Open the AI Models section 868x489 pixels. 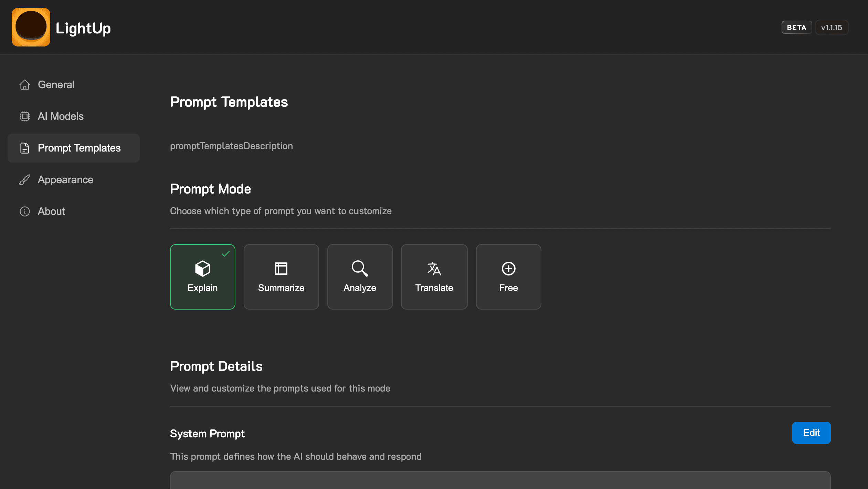(x=61, y=116)
